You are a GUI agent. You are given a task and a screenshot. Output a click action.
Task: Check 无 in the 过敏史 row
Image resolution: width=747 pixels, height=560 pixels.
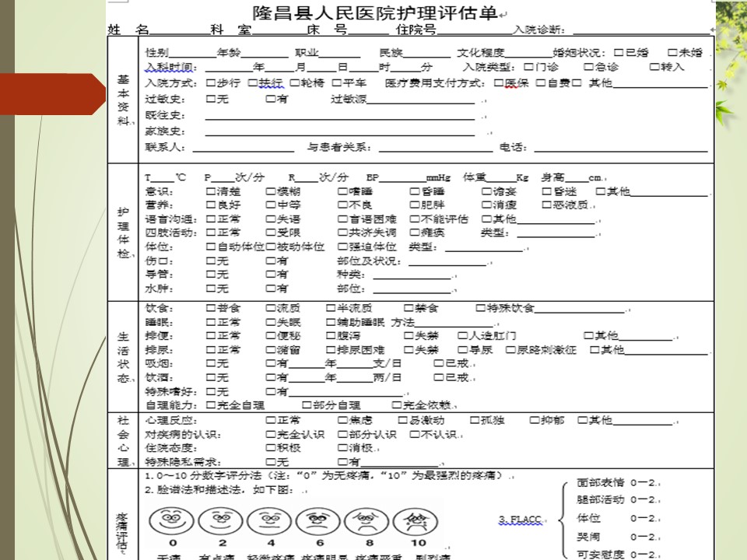[211, 99]
